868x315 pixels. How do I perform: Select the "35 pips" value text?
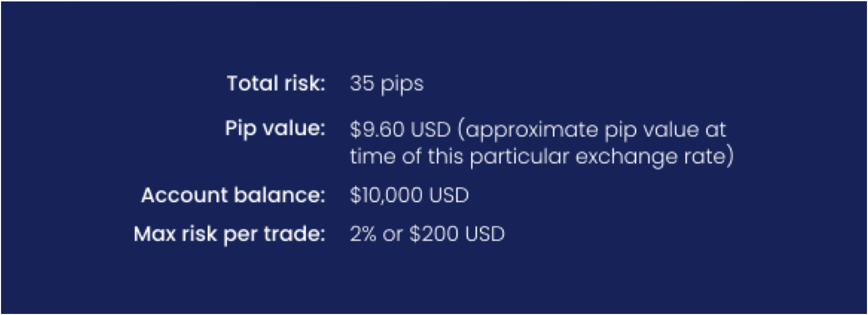click(387, 83)
